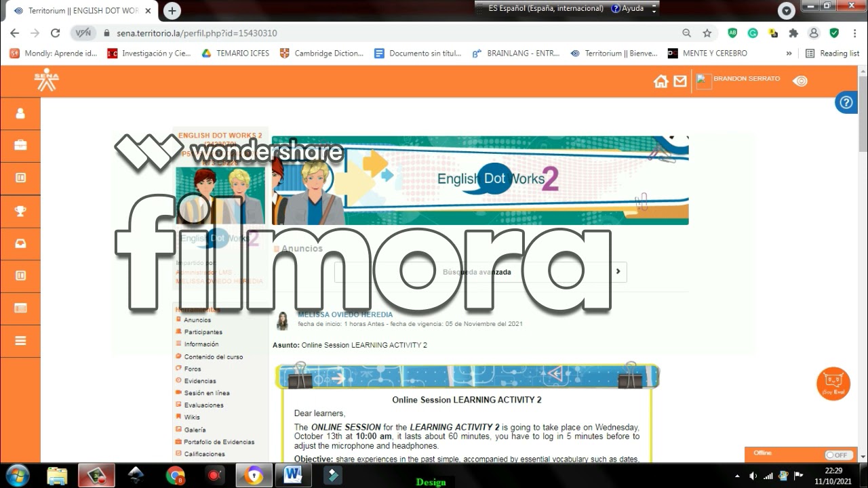Reload the page
The height and width of the screenshot is (488, 868).
(56, 33)
